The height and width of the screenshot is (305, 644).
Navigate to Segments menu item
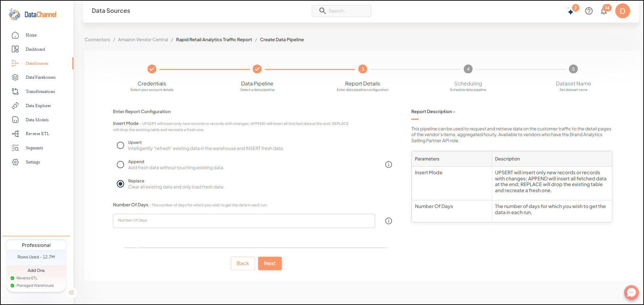click(x=34, y=148)
